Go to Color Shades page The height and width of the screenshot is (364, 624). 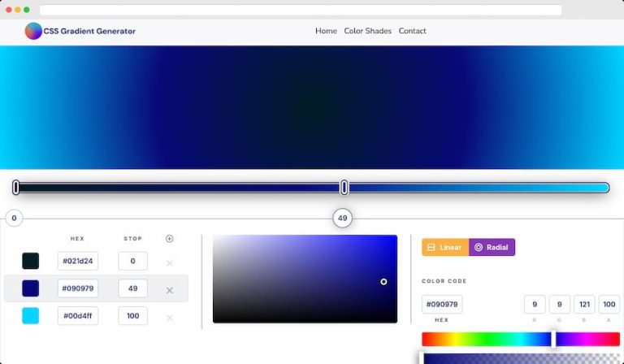coord(368,31)
